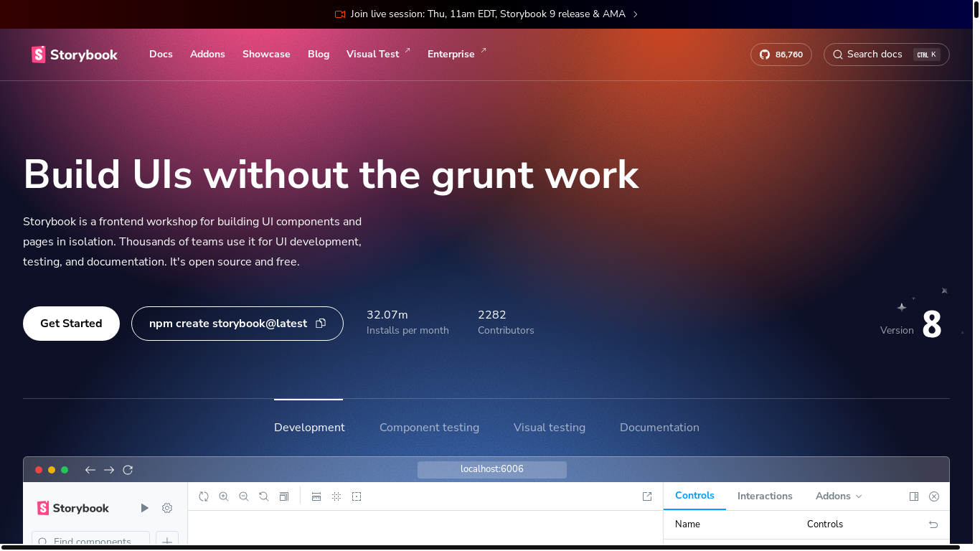The image size is (980, 551).
Task: Click the red window dot in demo
Action: 39,470
